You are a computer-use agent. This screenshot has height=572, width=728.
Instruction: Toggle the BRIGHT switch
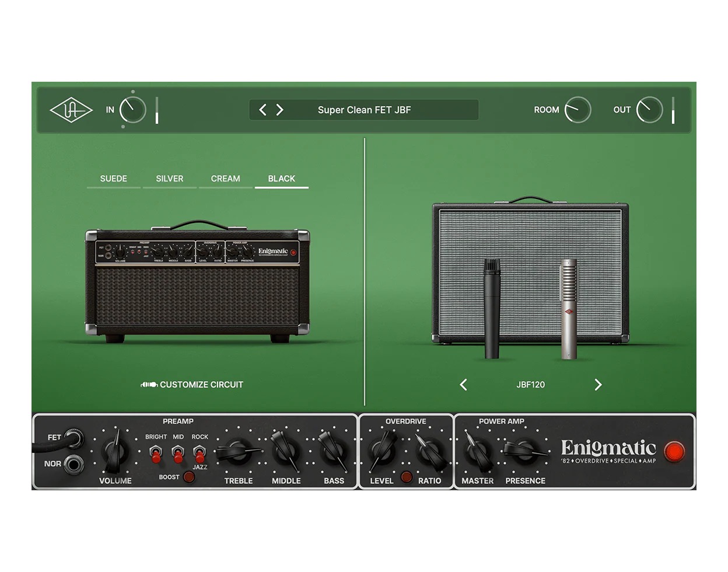tap(156, 454)
